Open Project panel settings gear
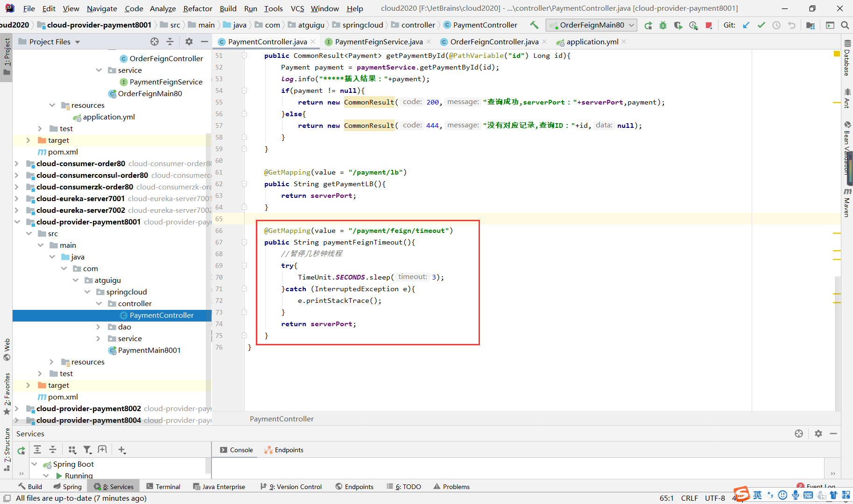 tap(189, 42)
